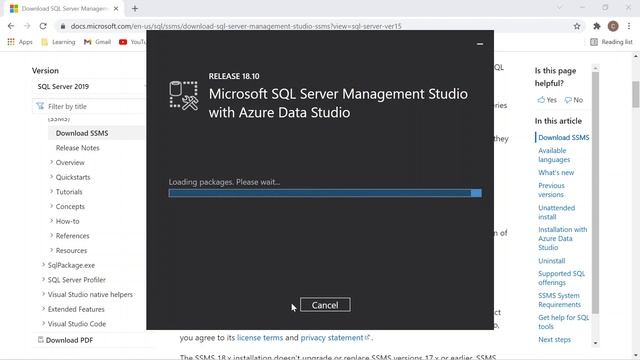This screenshot has height=360, width=640.
Task: Open the Reading list
Action: [611, 42]
